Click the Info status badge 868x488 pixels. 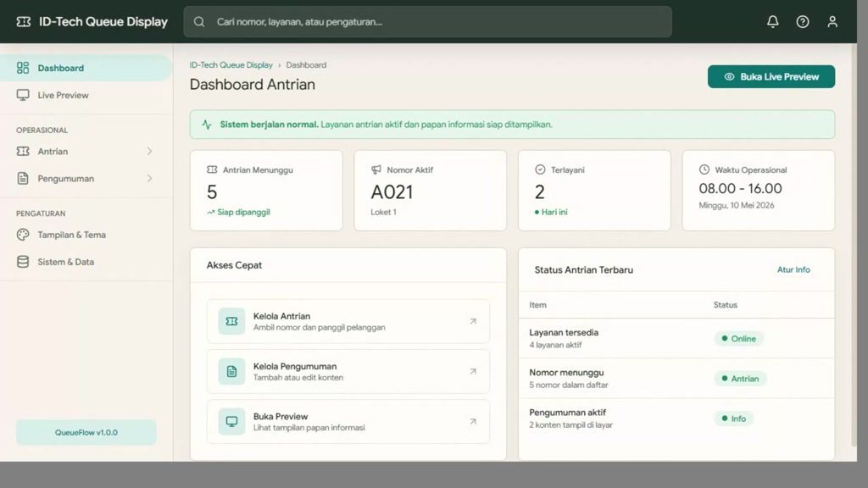click(x=733, y=419)
